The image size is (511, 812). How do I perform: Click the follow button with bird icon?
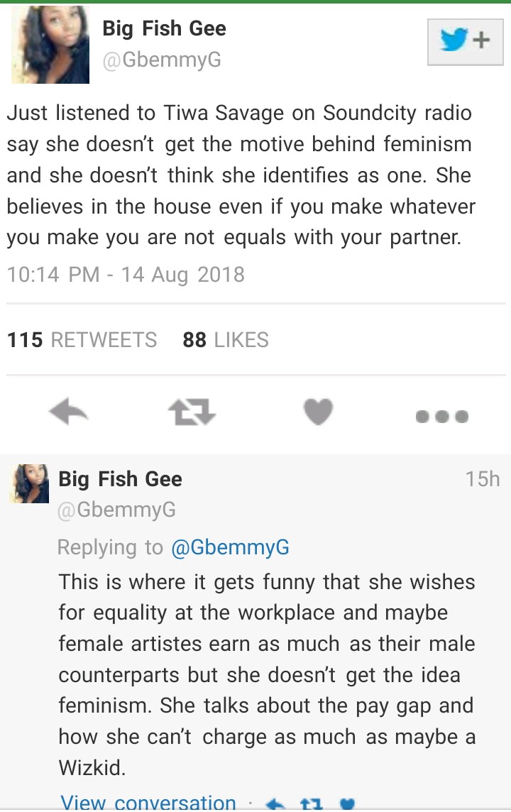coord(465,41)
